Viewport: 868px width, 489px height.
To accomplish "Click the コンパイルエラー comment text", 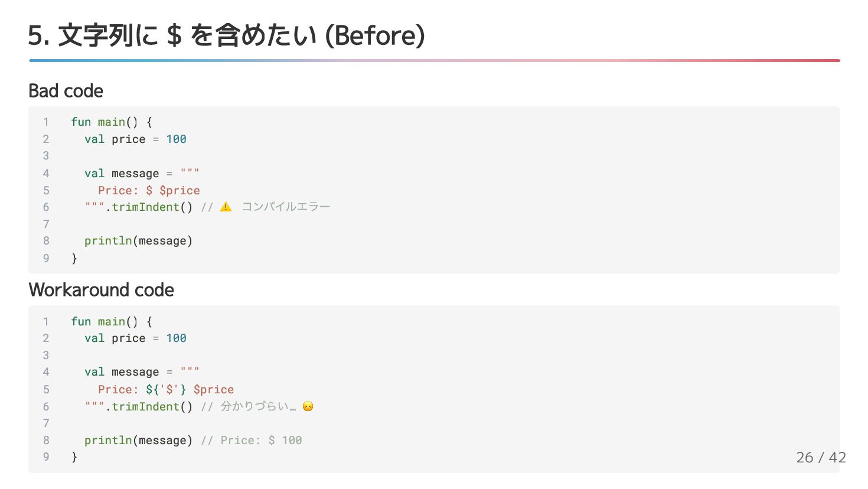I will coord(286,207).
